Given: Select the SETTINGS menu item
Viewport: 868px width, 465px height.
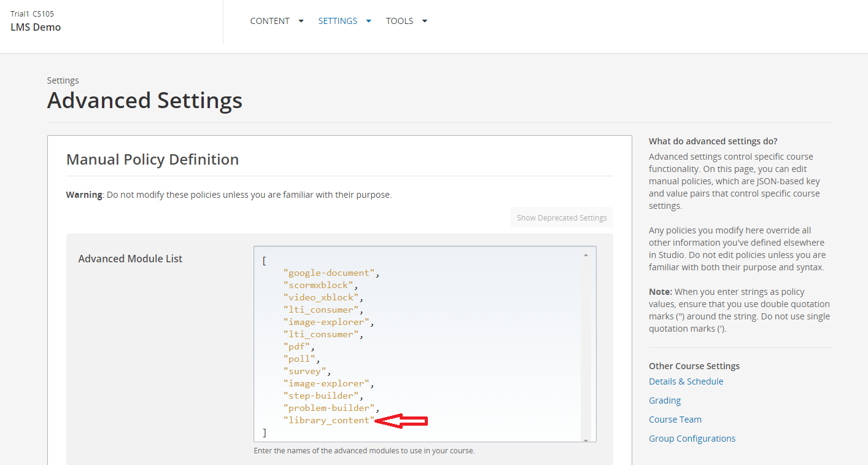Looking at the screenshot, I should (x=338, y=20).
